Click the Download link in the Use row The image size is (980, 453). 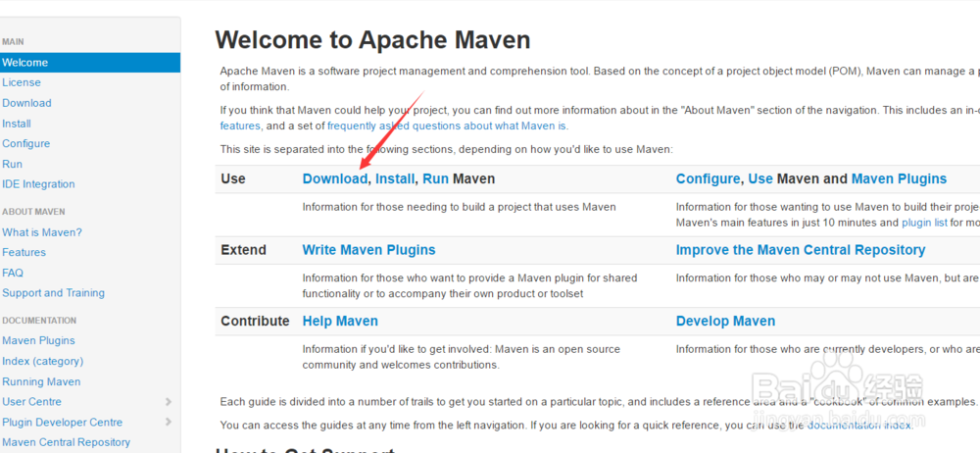335,179
